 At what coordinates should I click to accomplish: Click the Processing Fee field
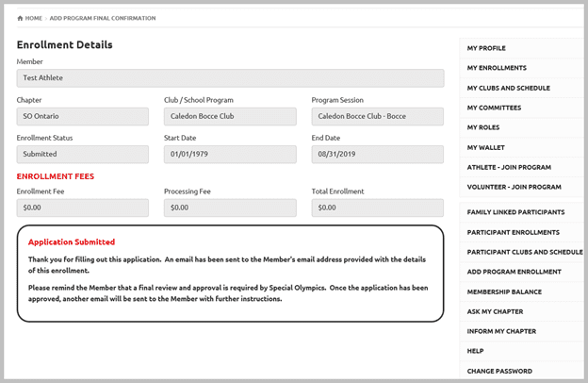[x=230, y=208]
